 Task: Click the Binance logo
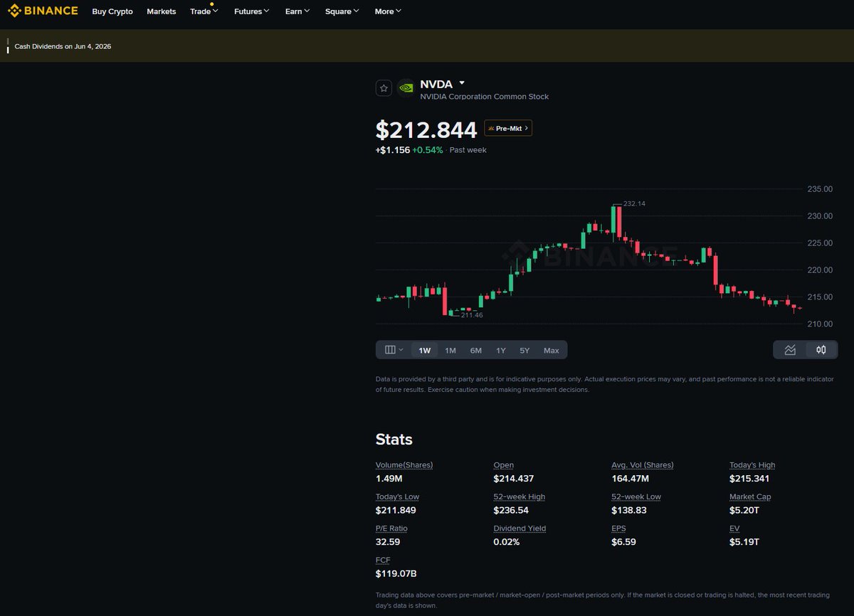click(x=43, y=11)
